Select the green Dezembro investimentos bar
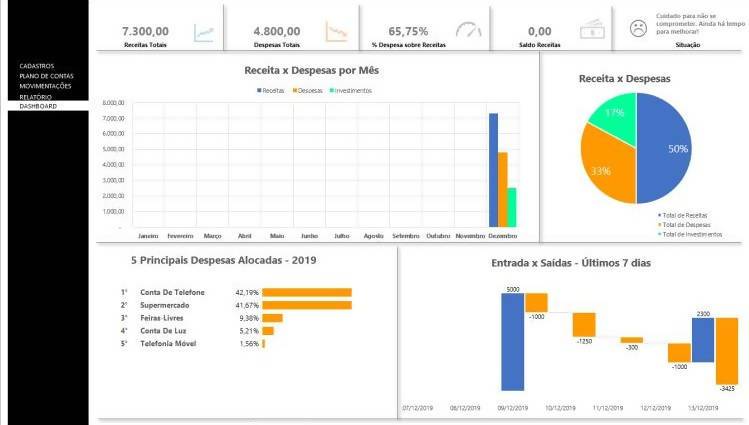This screenshot has height=425, width=749. (512, 207)
